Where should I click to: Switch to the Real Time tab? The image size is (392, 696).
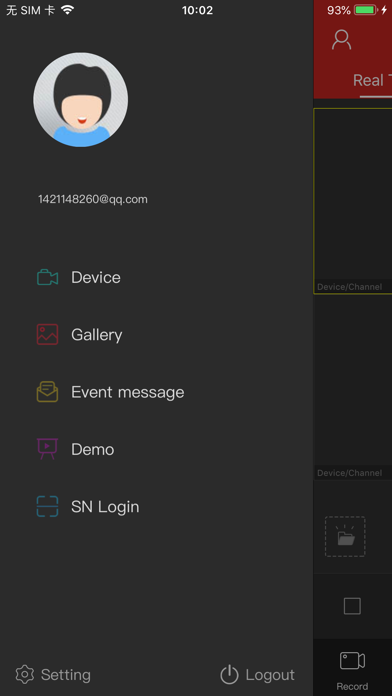(372, 80)
